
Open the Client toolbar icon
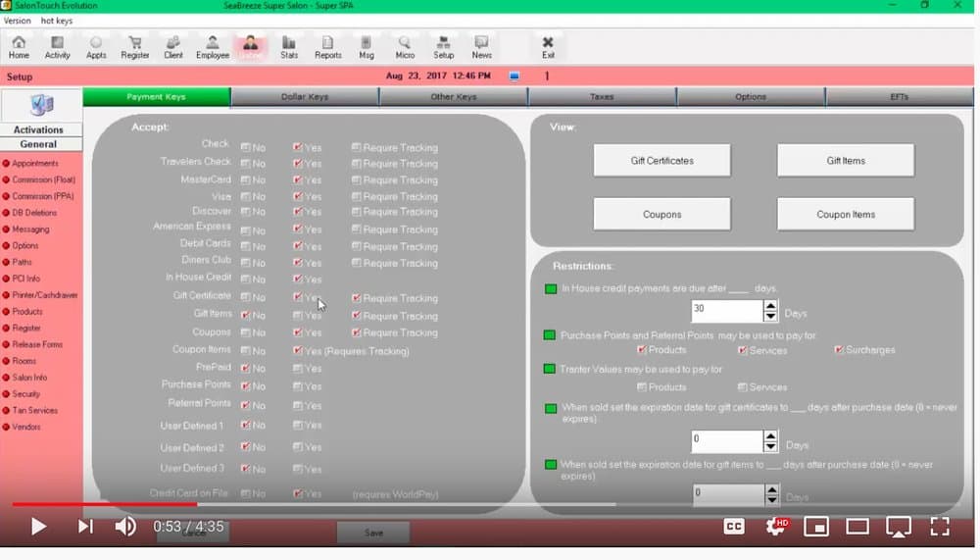click(173, 47)
